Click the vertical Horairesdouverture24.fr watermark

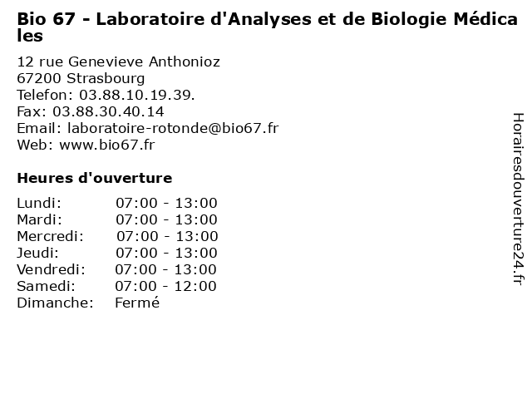518,199
